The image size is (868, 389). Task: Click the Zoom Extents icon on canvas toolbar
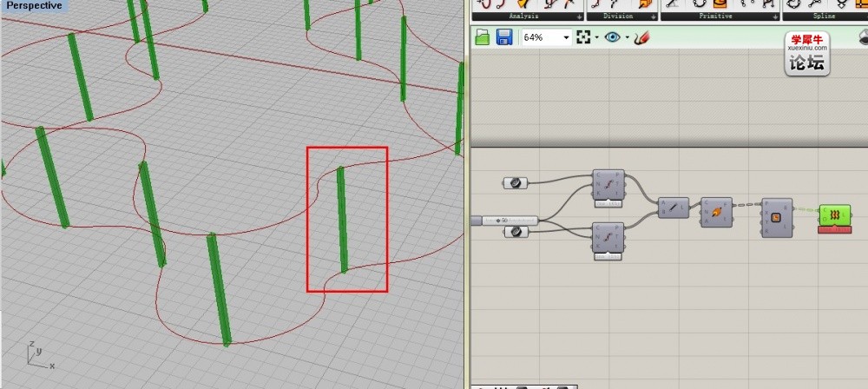[x=583, y=37]
